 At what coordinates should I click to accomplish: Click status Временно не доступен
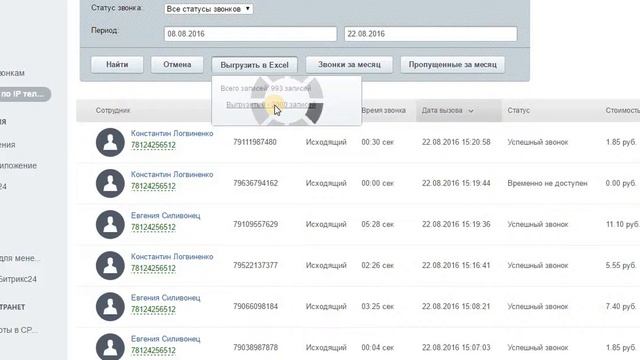click(547, 183)
